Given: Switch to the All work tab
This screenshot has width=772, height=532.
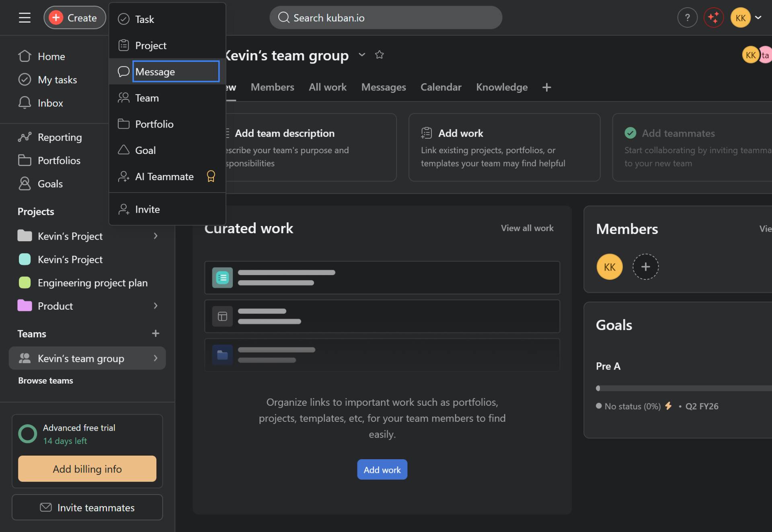Looking at the screenshot, I should 327,87.
